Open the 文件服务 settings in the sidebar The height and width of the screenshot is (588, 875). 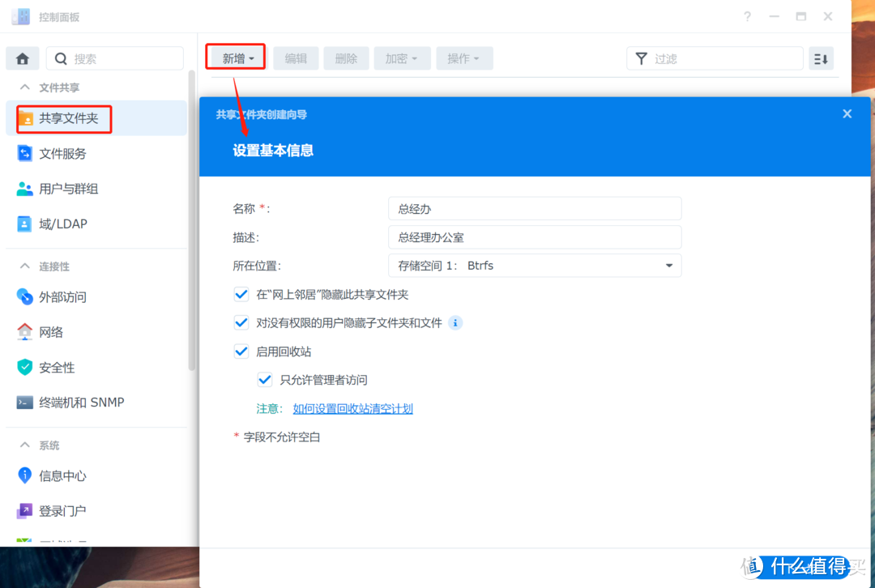click(70, 153)
